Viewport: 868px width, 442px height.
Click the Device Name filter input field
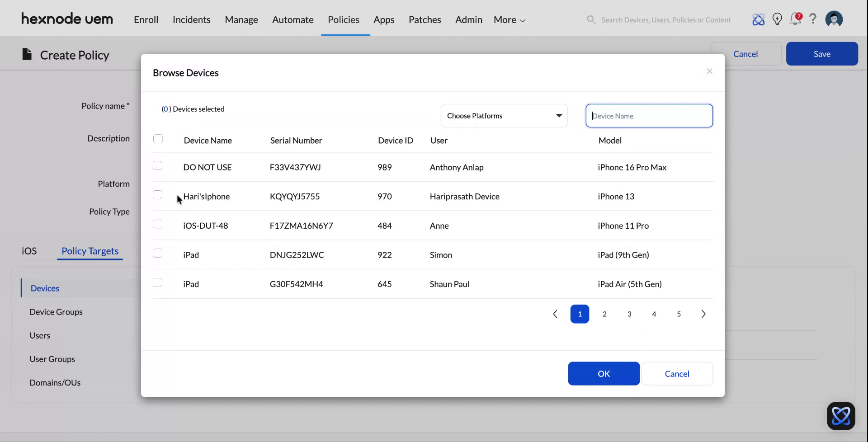point(649,116)
